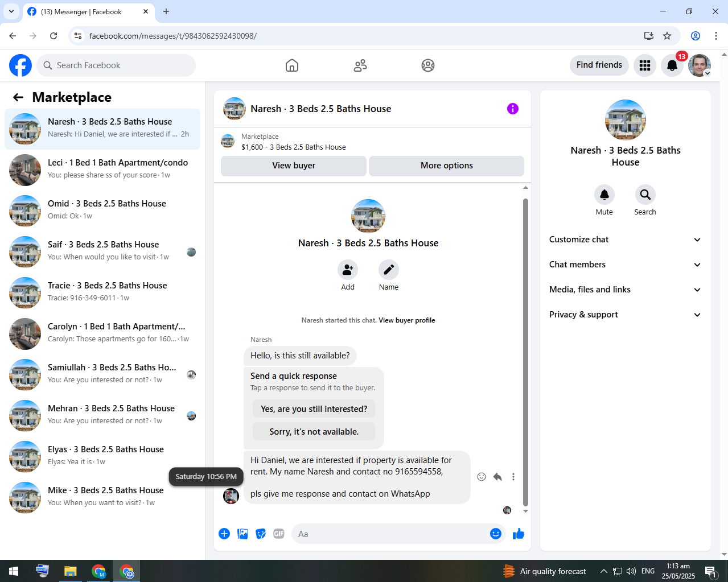The width and height of the screenshot is (728, 582).
Task: Click the Search Facebook field
Action: 116,65
